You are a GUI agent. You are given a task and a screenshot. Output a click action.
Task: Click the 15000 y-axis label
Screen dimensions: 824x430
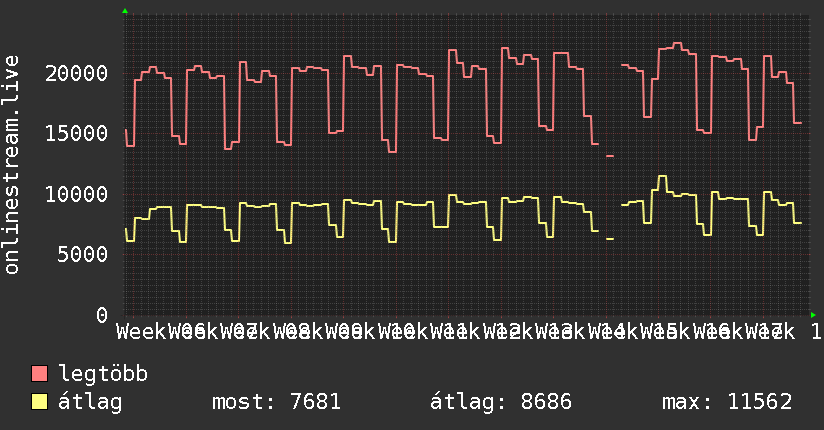(77, 134)
